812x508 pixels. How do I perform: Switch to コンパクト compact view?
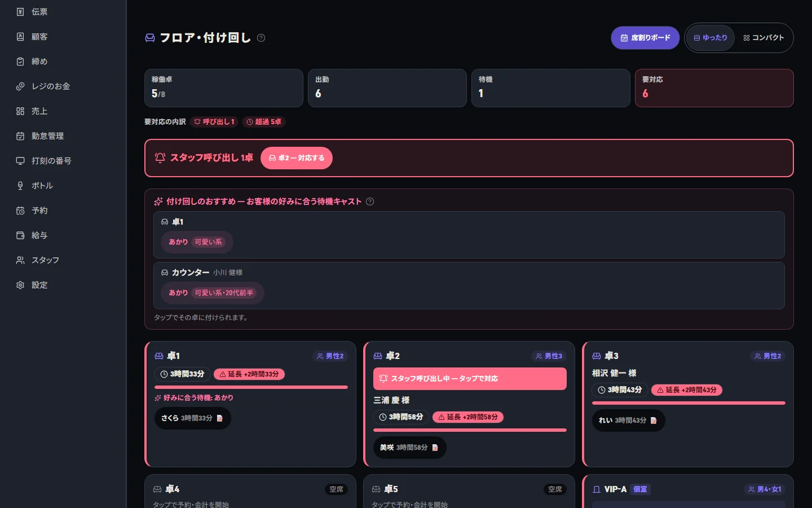coord(764,38)
